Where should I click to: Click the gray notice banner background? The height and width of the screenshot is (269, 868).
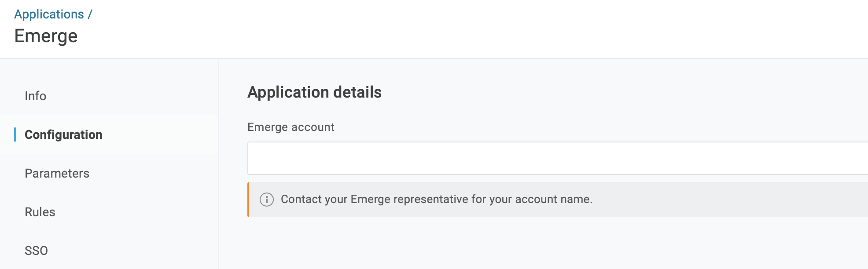(x=726, y=200)
